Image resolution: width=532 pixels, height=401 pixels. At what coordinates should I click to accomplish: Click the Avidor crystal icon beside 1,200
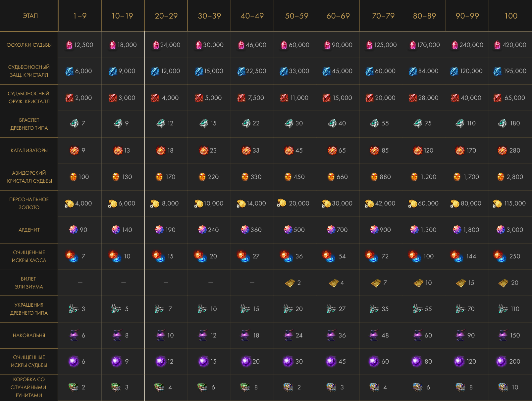point(414,177)
